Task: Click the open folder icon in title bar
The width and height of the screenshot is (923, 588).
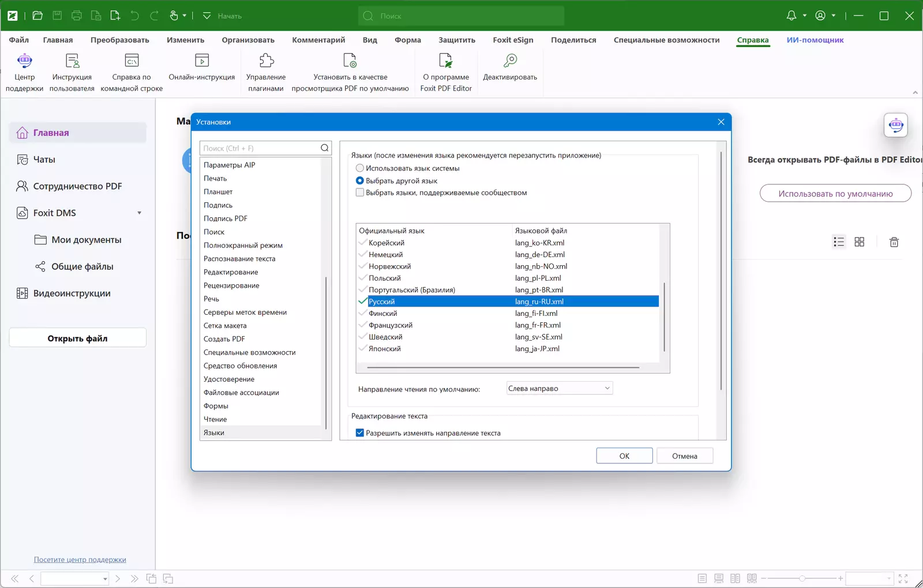Action: pyautogui.click(x=37, y=16)
